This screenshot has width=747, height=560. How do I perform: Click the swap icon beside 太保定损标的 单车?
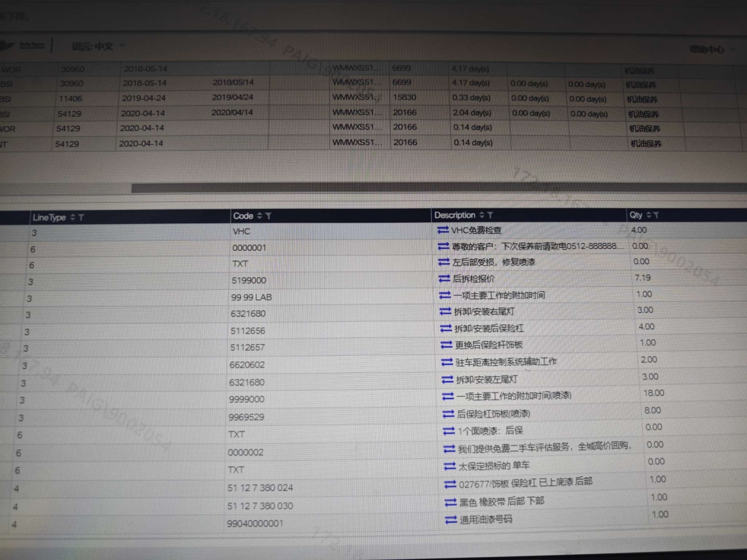click(450, 466)
